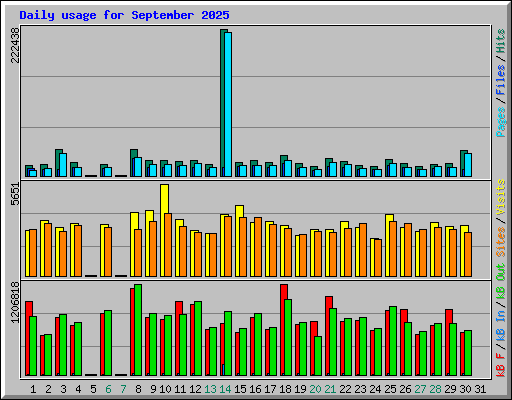Click the 222438 hits axis value
This screenshot has width=512, height=400.
pos(15,45)
